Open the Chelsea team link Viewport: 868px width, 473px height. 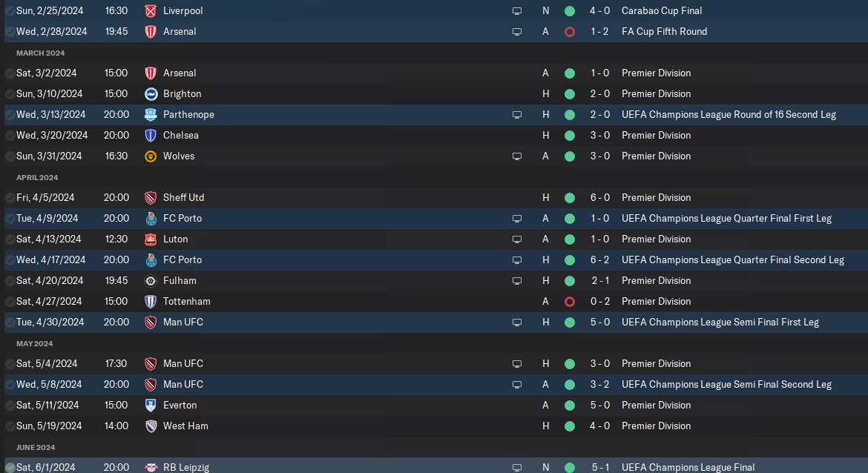coord(180,136)
